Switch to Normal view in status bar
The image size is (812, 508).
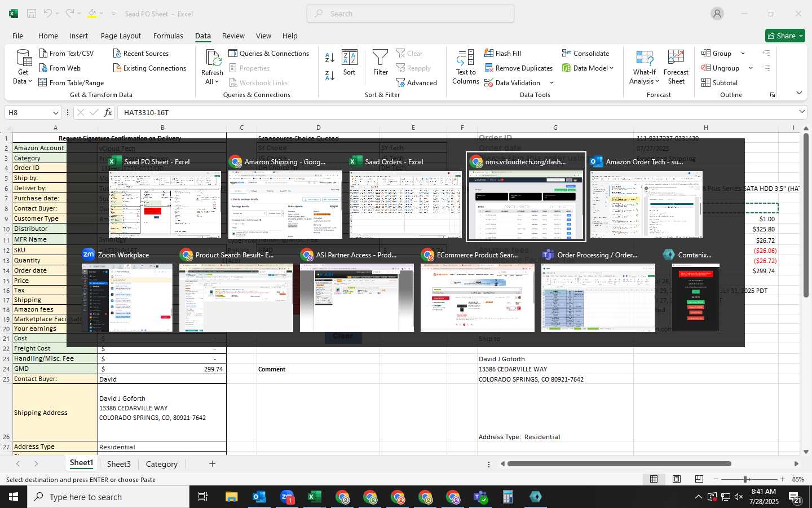point(654,479)
